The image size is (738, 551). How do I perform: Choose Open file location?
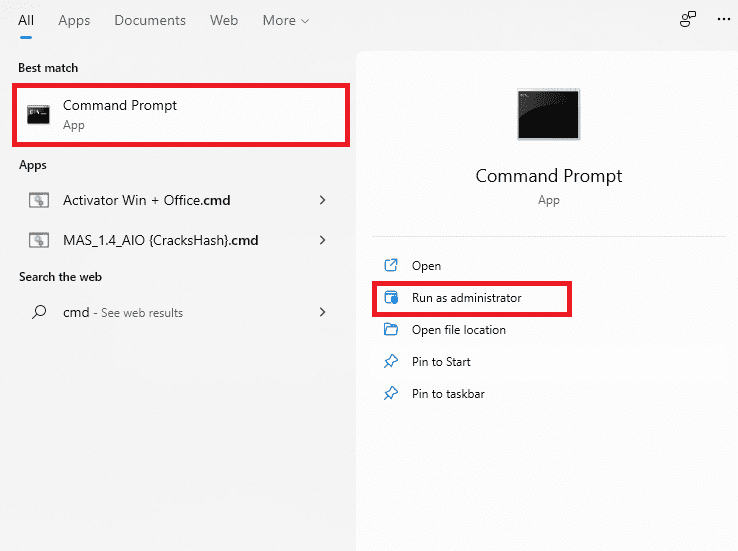459,330
